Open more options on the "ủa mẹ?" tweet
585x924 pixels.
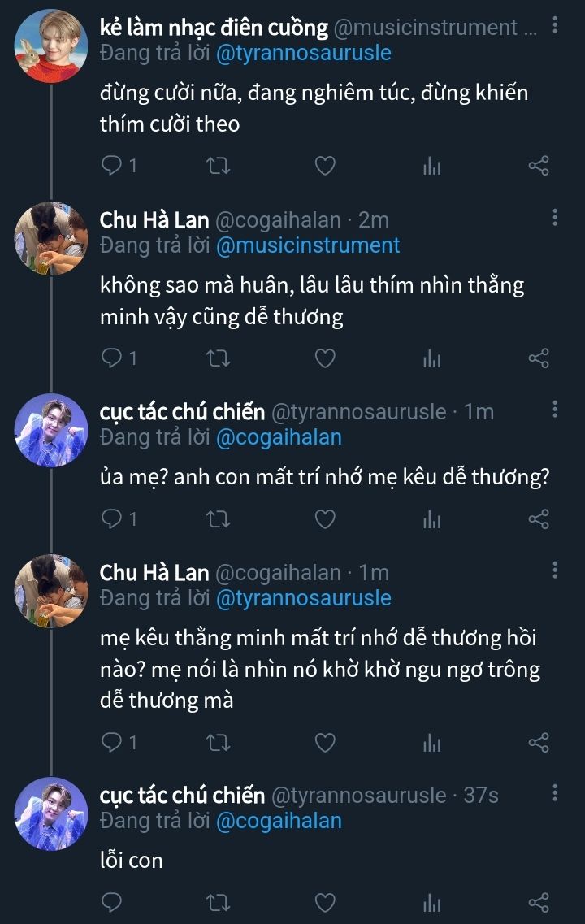[555, 410]
